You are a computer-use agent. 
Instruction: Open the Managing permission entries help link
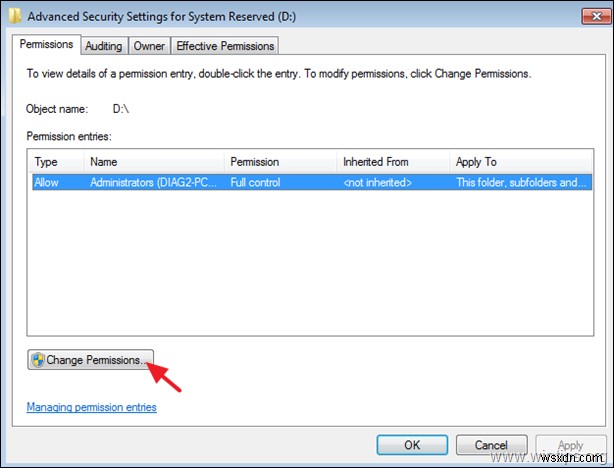[91, 407]
